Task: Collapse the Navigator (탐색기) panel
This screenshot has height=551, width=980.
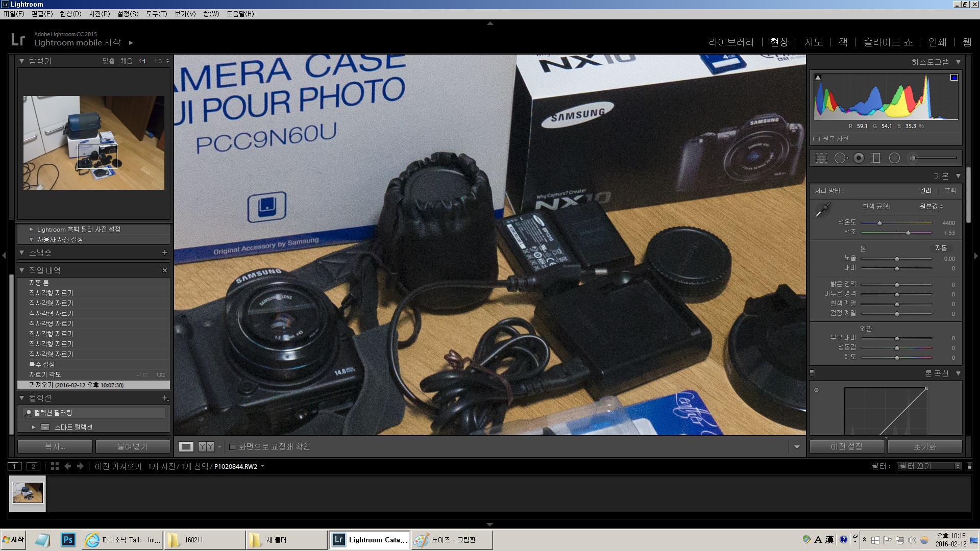Action: pos(21,61)
